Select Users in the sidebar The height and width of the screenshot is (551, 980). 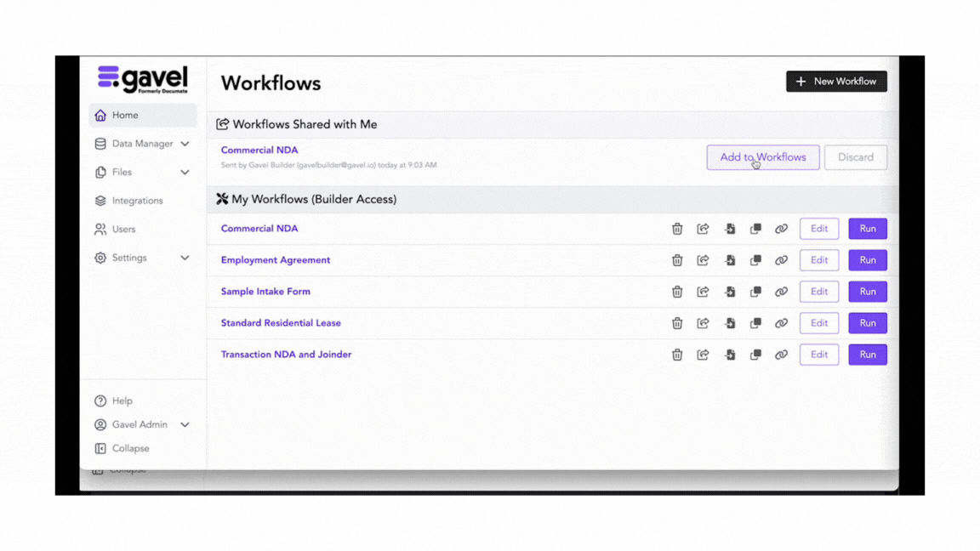[123, 229]
